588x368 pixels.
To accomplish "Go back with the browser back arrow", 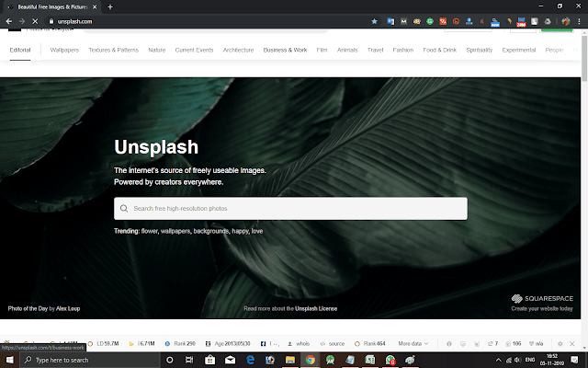I will tap(9, 21).
